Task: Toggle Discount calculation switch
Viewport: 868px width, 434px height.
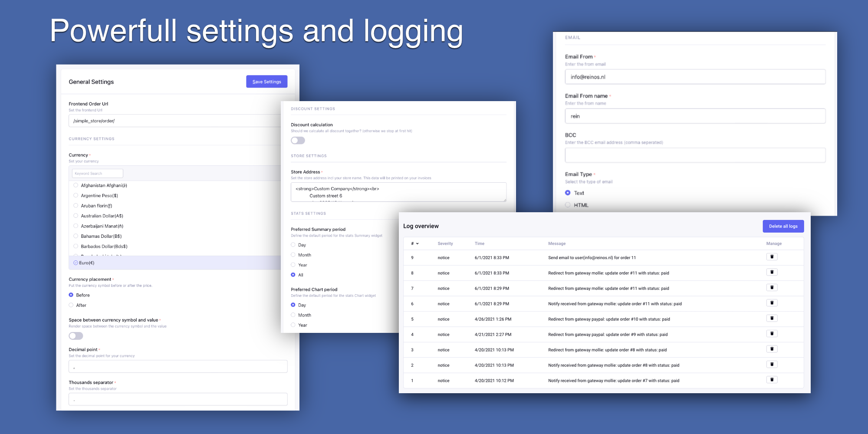Action: point(298,140)
